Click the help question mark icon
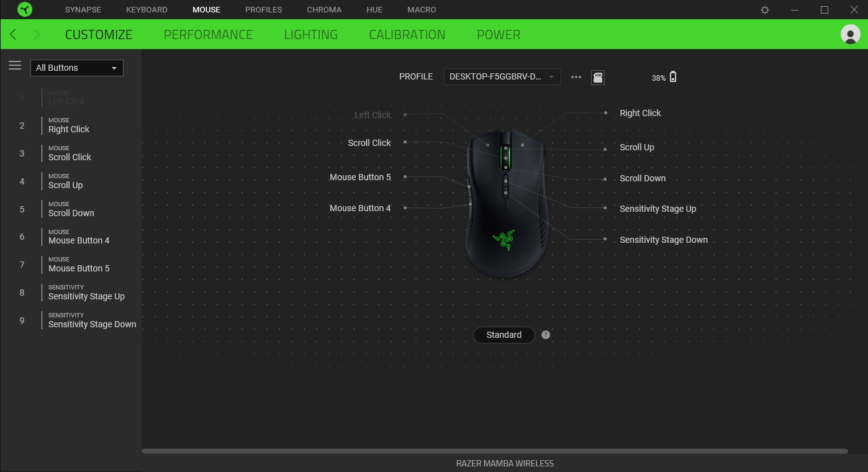This screenshot has height=472, width=868. [x=546, y=335]
